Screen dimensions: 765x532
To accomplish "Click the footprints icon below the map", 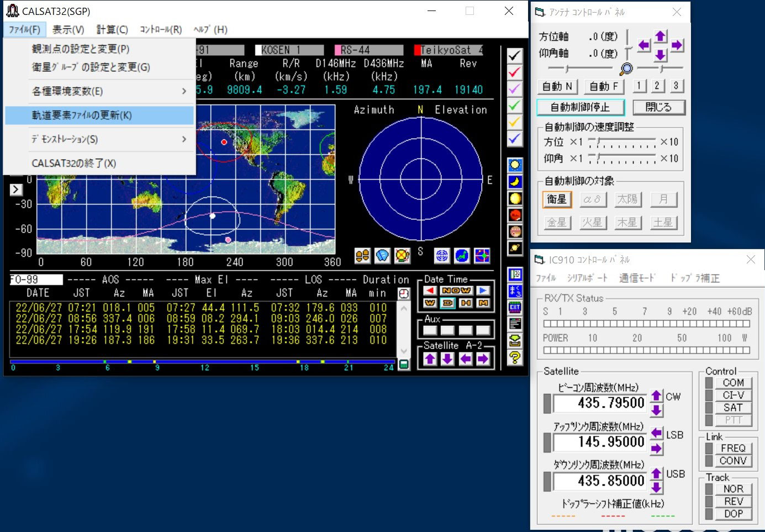I will click(x=362, y=255).
